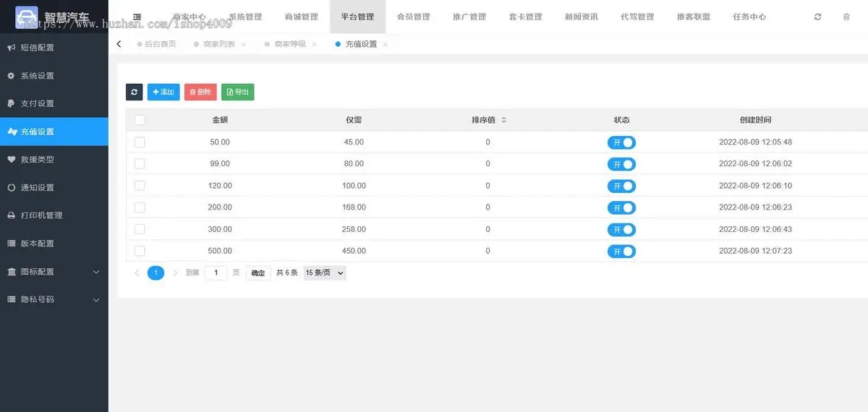Check the box for 120.00 row

coord(140,186)
